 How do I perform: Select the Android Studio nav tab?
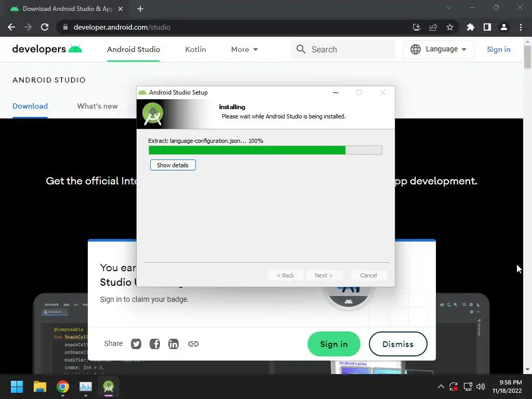click(x=134, y=49)
